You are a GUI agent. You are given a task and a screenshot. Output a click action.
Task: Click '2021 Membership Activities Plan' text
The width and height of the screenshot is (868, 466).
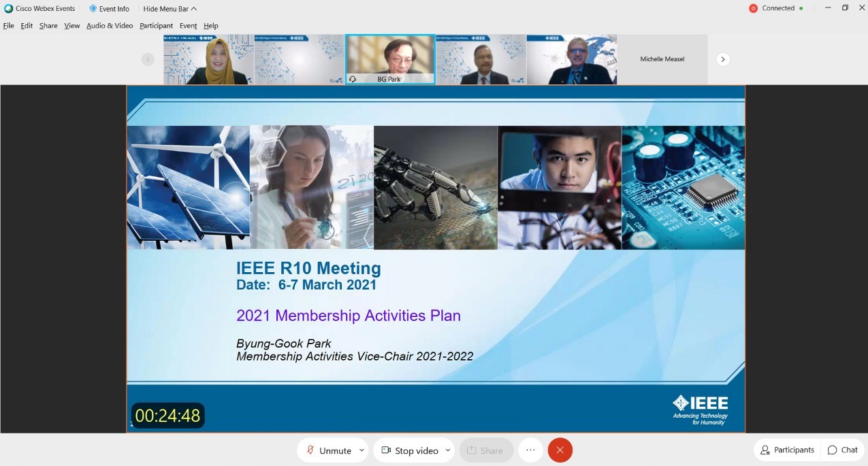tap(349, 316)
